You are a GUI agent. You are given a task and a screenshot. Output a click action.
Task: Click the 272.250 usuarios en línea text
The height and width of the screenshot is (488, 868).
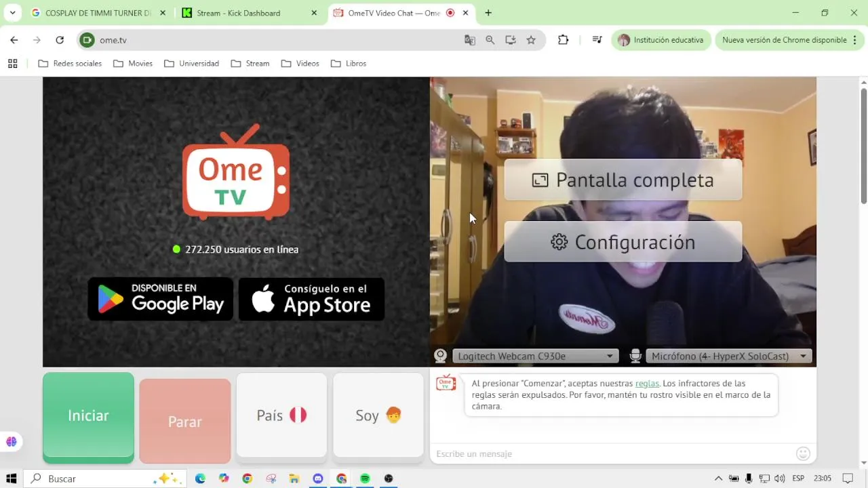(241, 249)
